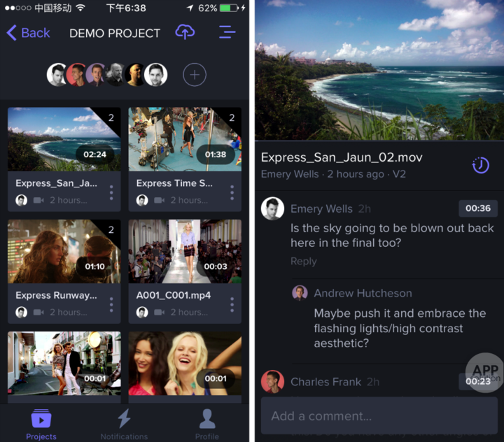Click the Andrew Hutcheson commenter name
This screenshot has height=442, width=504.
(x=363, y=293)
